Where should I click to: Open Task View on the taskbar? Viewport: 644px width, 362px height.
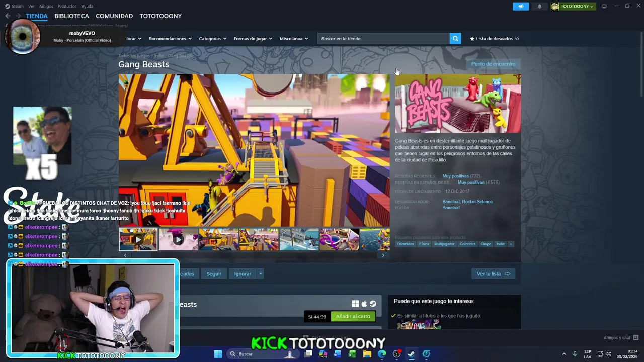click(x=308, y=354)
